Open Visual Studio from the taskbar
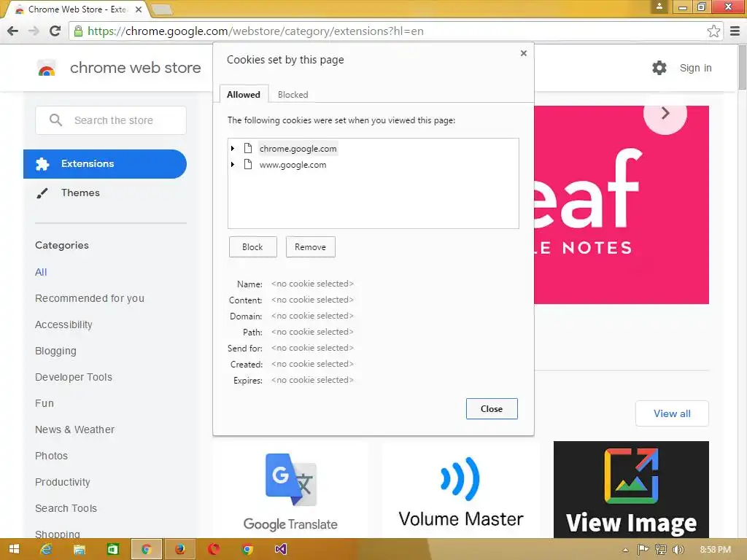This screenshot has height=560, width=747. [x=281, y=549]
